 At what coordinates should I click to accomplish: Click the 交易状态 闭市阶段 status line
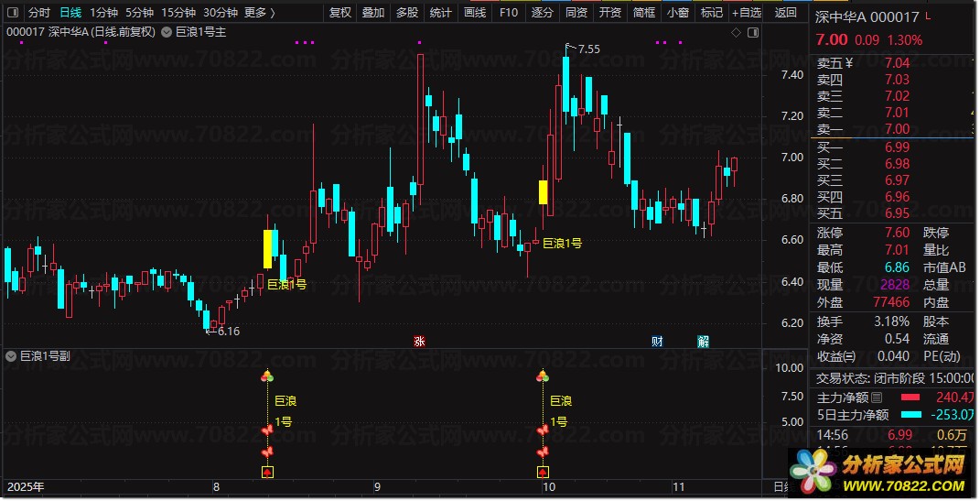(x=894, y=378)
